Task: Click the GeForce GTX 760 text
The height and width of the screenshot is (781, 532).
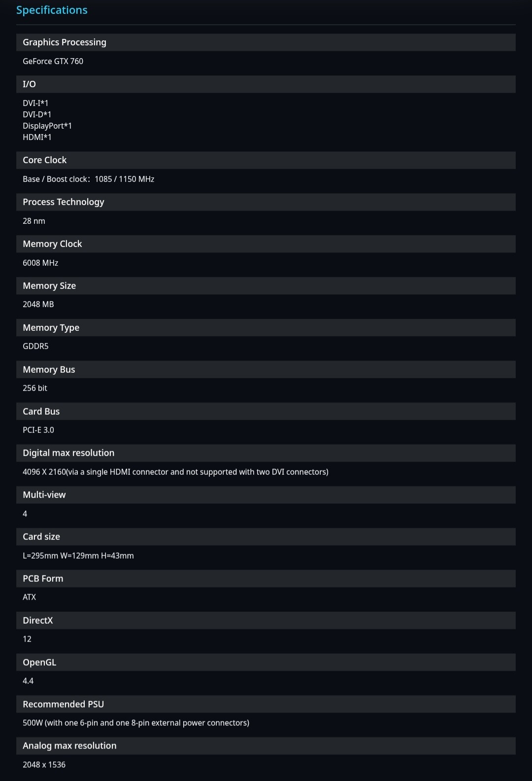Action: 53,61
